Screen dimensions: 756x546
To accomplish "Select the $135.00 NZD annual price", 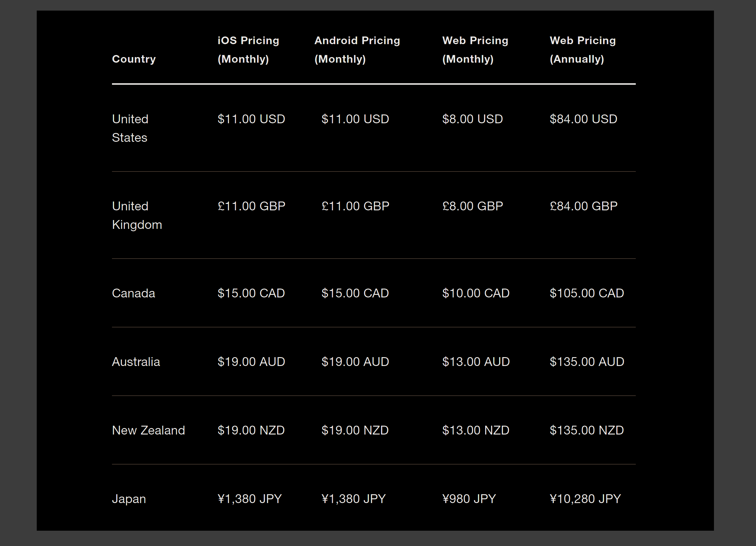I will click(587, 430).
